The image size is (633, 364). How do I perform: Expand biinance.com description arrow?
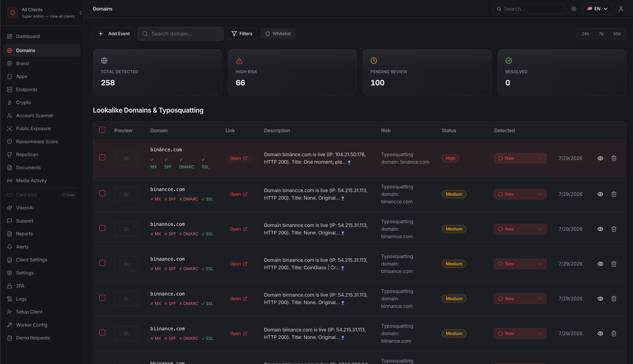pyautogui.click(x=343, y=337)
